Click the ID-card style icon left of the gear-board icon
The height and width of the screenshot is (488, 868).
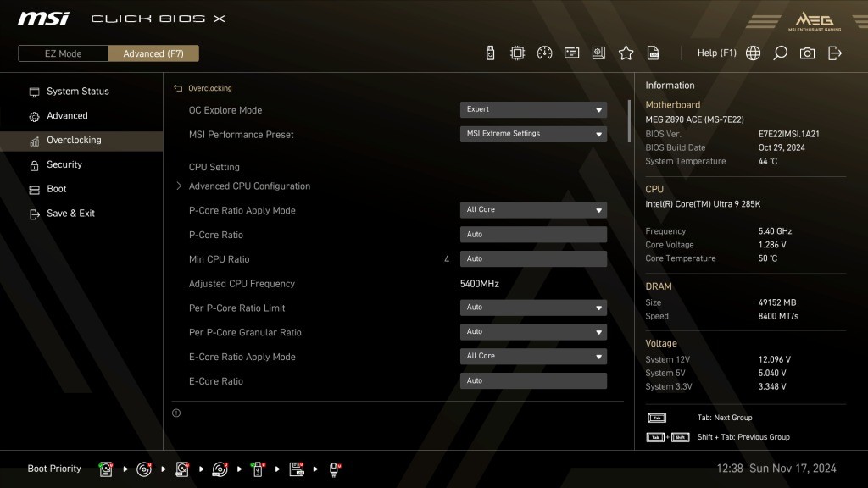click(x=571, y=53)
